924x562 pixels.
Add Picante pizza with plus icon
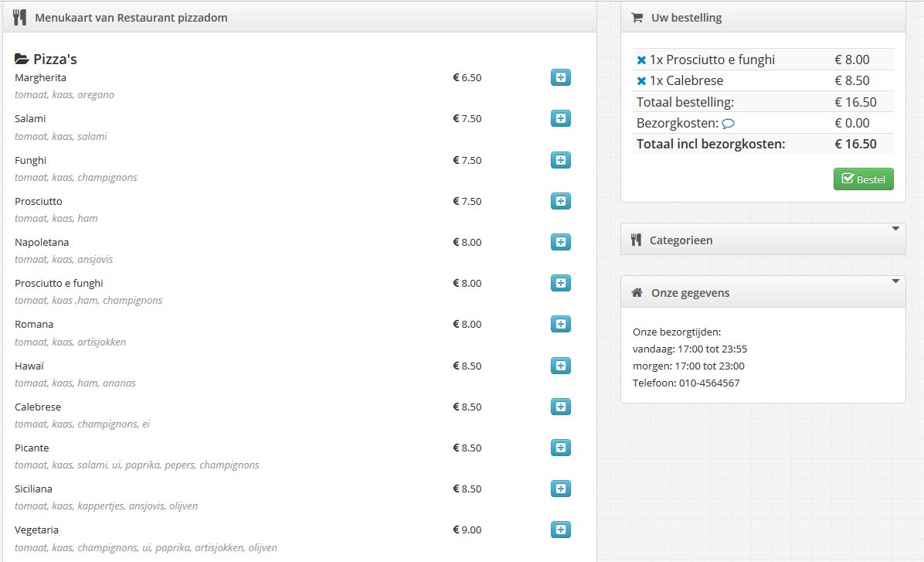[560, 448]
